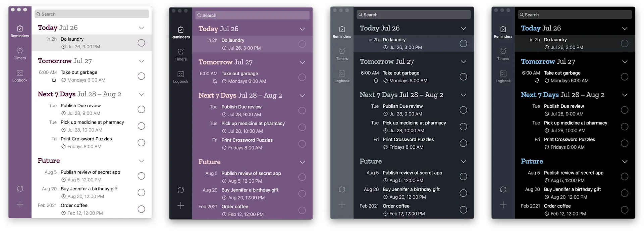Select the Order coffee reminder
The height and width of the screenshot is (231, 644).
tap(74, 205)
